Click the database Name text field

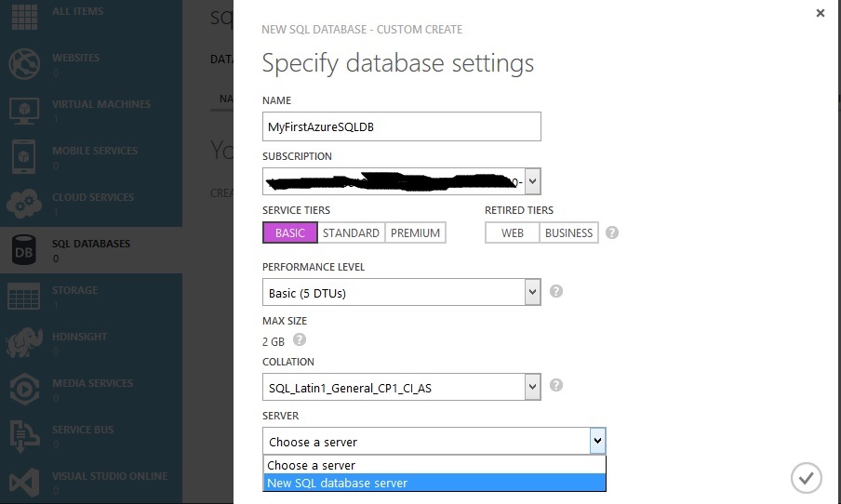401,126
